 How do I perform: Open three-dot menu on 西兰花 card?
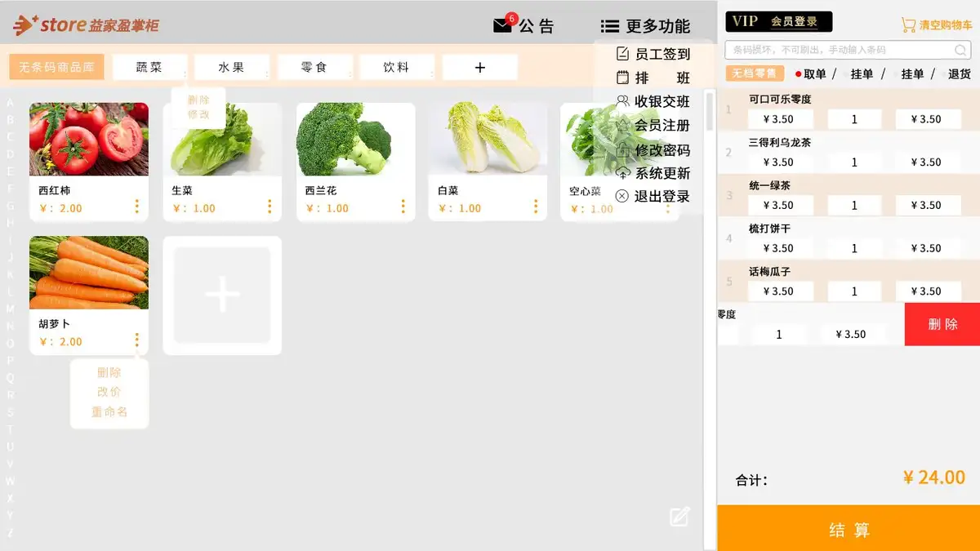click(403, 207)
